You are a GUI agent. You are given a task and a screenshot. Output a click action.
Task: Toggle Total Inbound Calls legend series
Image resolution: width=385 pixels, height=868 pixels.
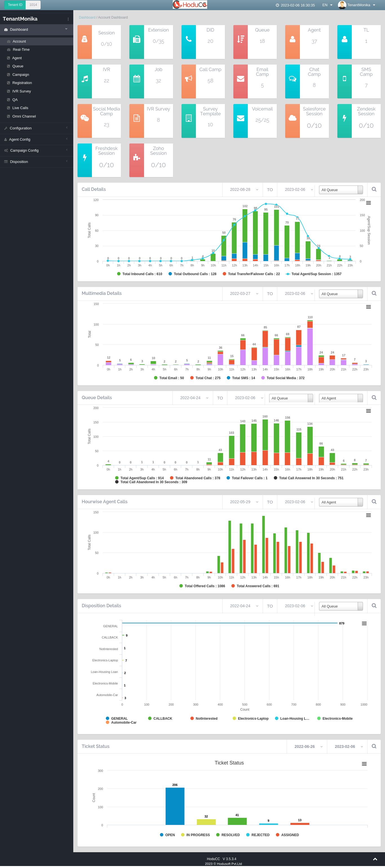coord(140,274)
